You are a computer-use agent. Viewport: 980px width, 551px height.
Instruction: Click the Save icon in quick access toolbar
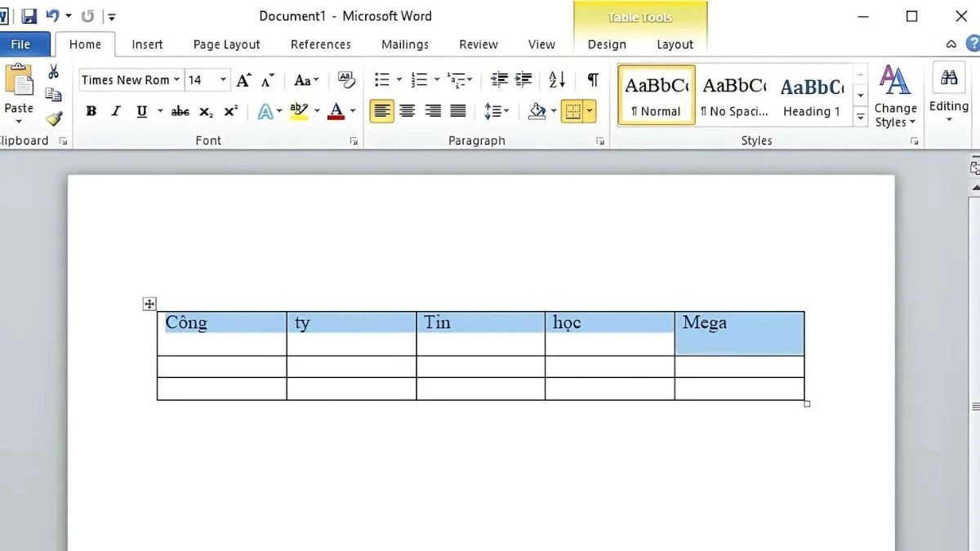29,16
